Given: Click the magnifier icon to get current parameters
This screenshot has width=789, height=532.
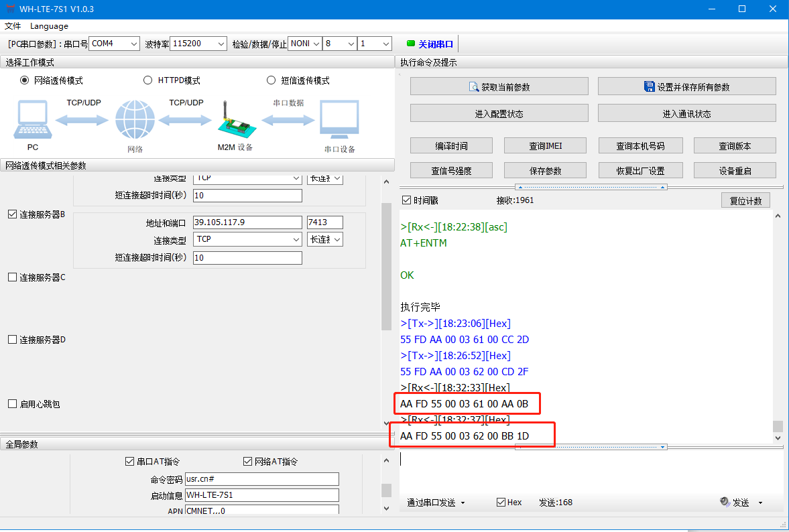Looking at the screenshot, I should [x=475, y=87].
